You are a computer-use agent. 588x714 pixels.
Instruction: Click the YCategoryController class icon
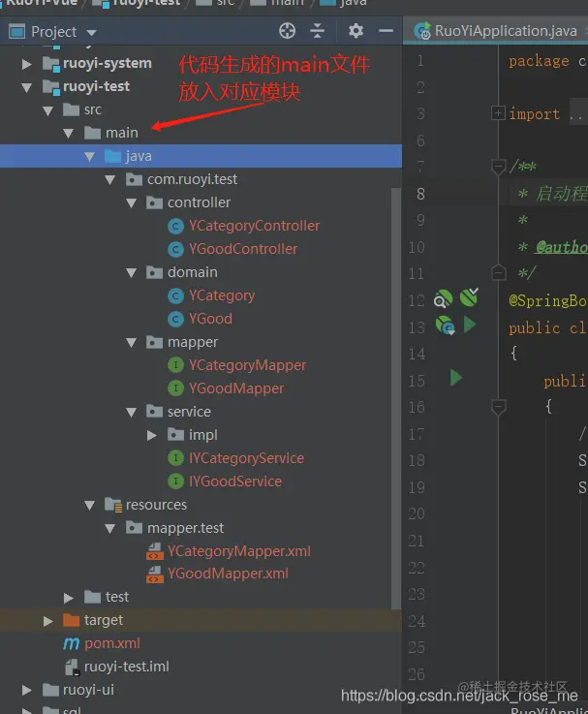tap(175, 227)
